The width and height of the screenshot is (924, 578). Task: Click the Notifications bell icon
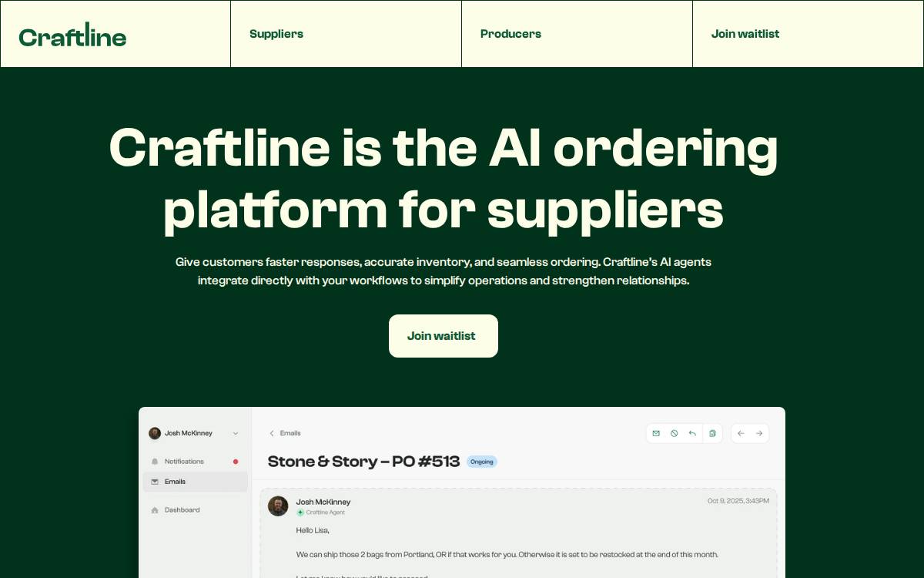coord(155,462)
